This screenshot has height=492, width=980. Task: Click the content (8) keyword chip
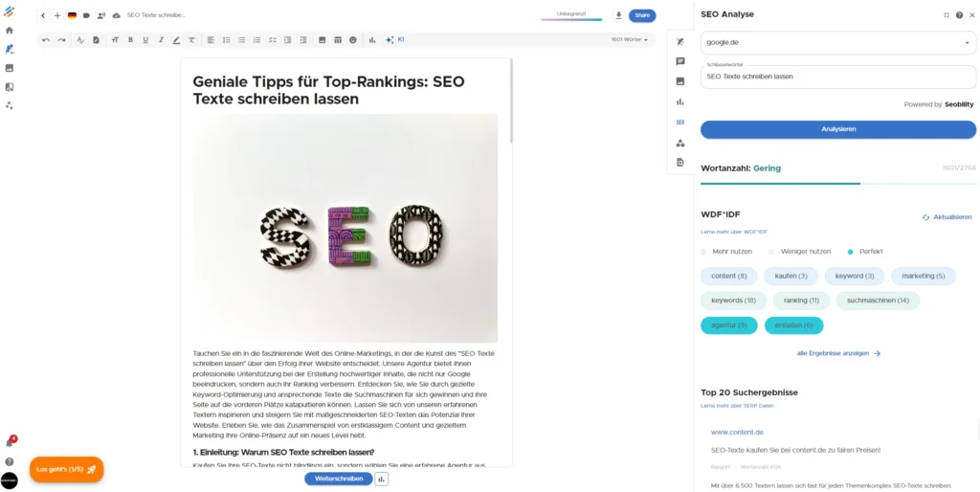pos(728,276)
